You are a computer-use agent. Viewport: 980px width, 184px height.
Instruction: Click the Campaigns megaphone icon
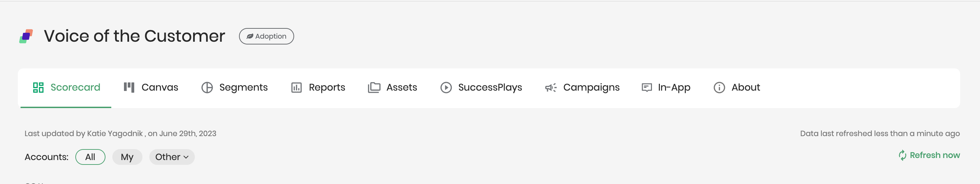(x=551, y=88)
